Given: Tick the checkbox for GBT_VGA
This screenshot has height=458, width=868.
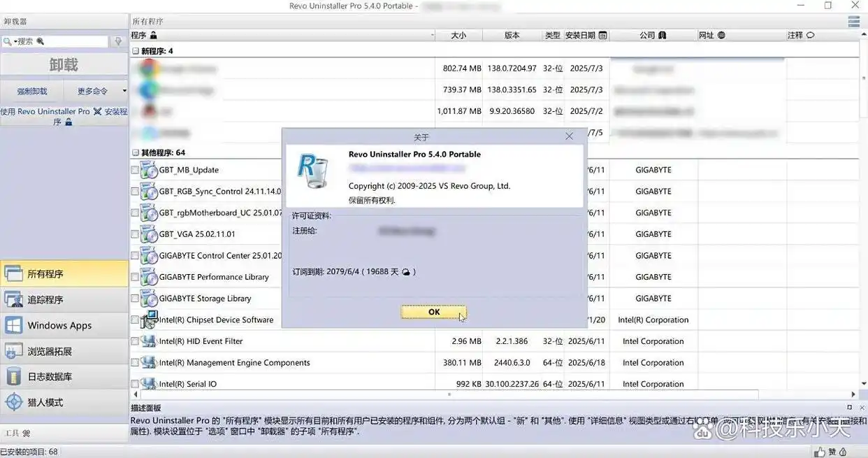Looking at the screenshot, I should point(135,234).
